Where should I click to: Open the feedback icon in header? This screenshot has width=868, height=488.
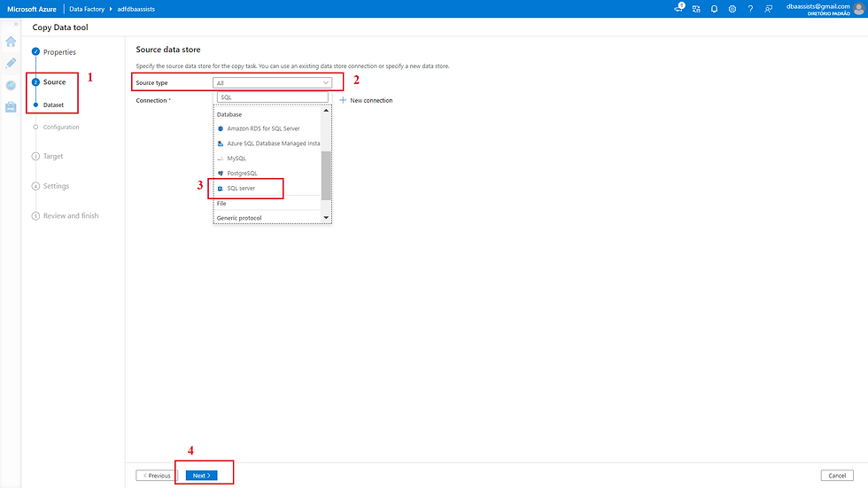coord(769,9)
